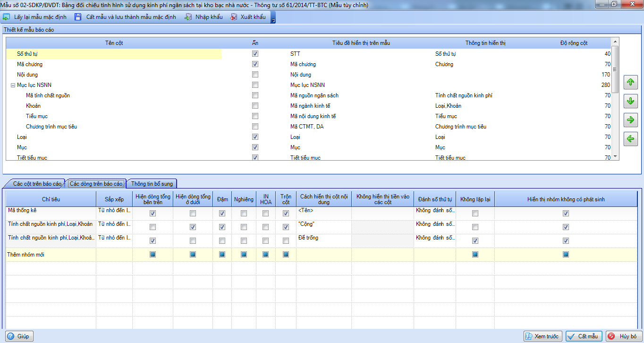
Task: Click the 'Lấy lại mẫu mặc định' toolbar icon
Action: click(x=6, y=17)
